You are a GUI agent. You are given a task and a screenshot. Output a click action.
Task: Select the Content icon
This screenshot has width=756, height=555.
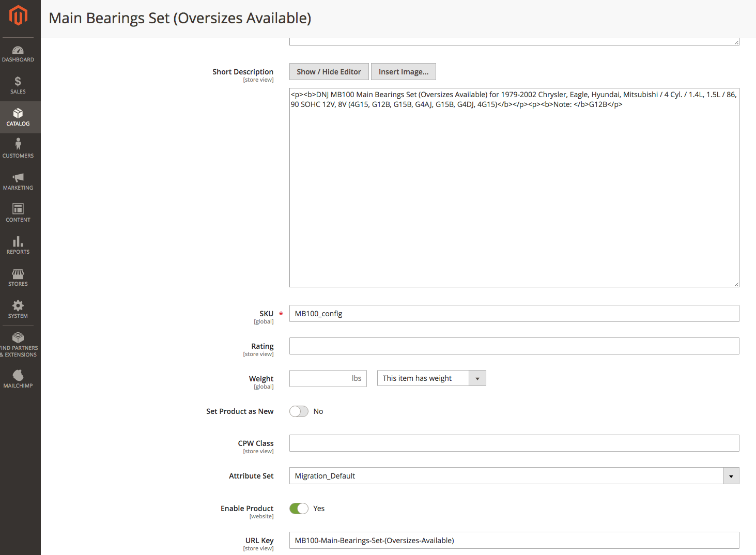coord(18,213)
